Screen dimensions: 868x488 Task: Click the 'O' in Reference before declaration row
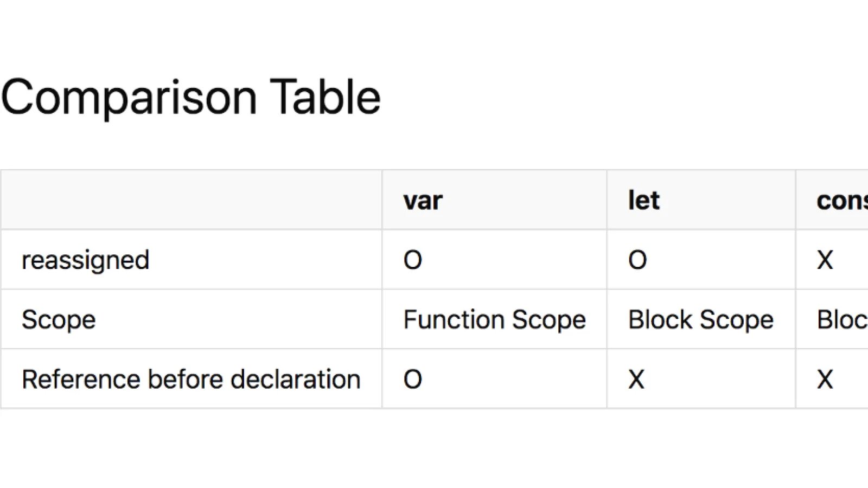pos(412,380)
